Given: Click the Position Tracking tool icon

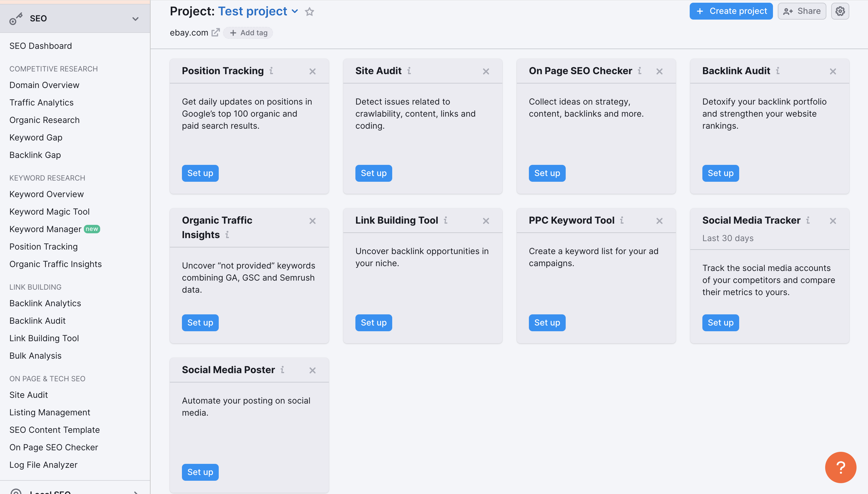Looking at the screenshot, I should pyautogui.click(x=272, y=71).
